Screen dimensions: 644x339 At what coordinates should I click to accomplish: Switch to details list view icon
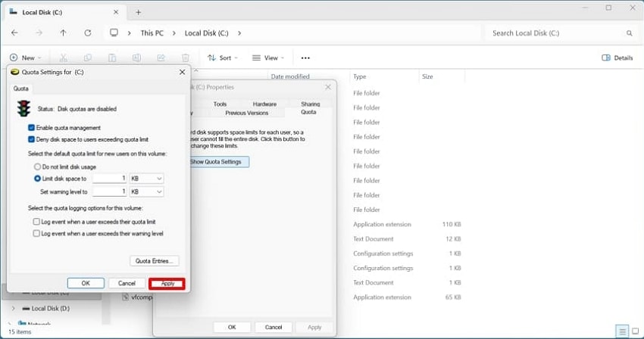tap(622, 331)
